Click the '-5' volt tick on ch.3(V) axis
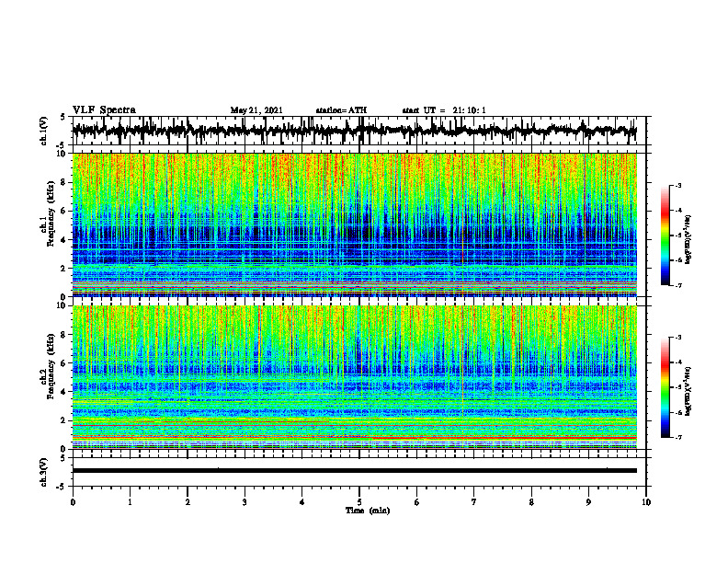 tap(61, 486)
